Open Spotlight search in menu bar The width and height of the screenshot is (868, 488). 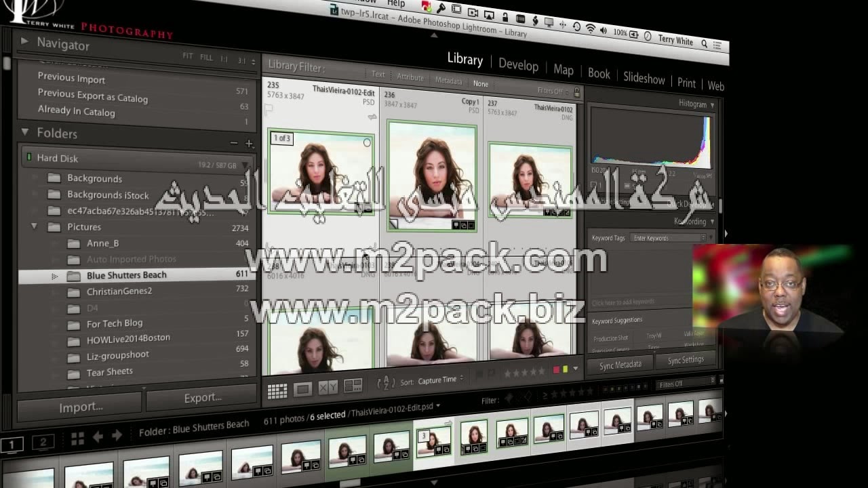[x=704, y=43]
